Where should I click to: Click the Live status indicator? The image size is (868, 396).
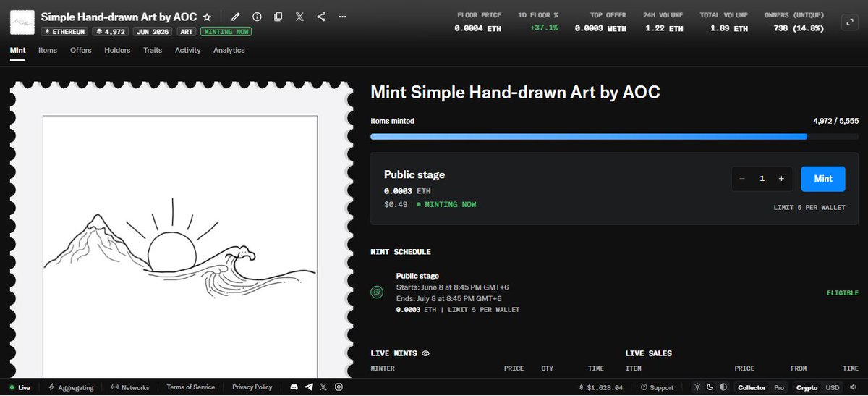(20, 387)
